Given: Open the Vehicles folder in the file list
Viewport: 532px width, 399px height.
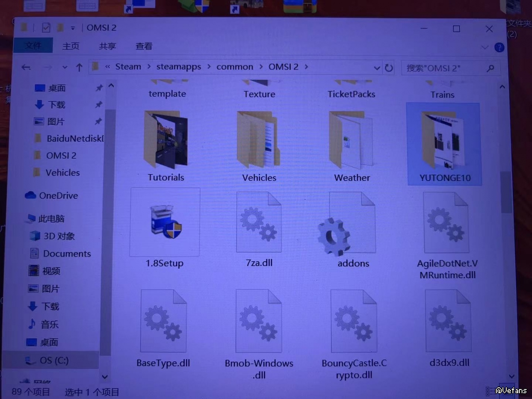Looking at the screenshot, I should [x=258, y=140].
